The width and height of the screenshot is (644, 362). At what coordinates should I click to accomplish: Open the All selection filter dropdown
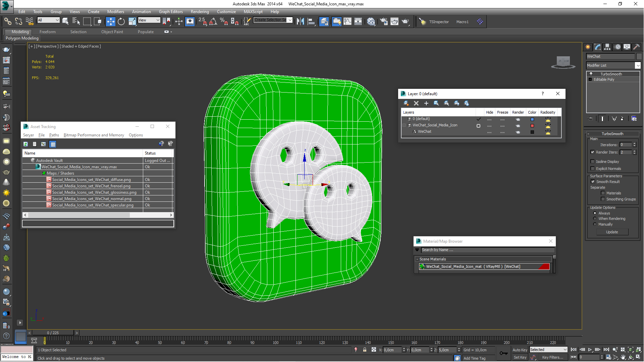tap(48, 20)
